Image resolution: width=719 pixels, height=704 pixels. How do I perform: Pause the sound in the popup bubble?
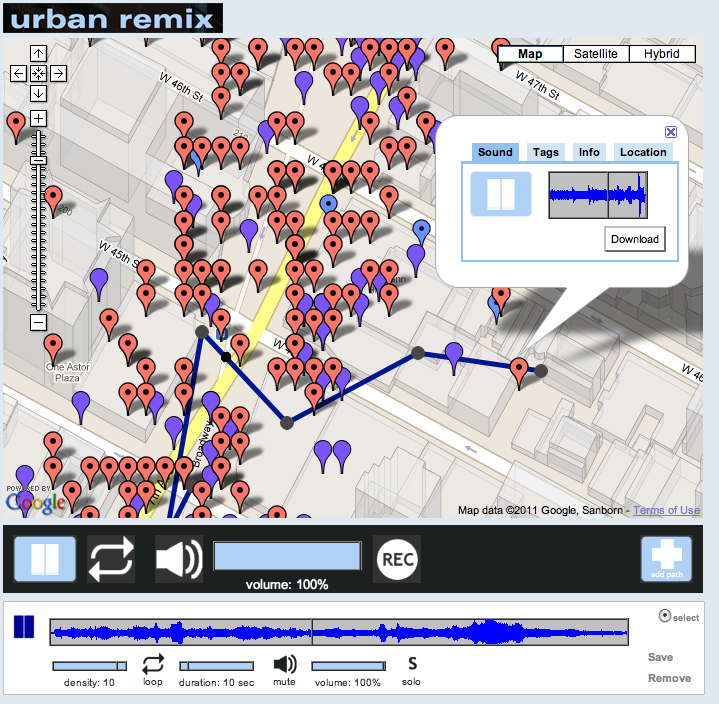pos(501,194)
